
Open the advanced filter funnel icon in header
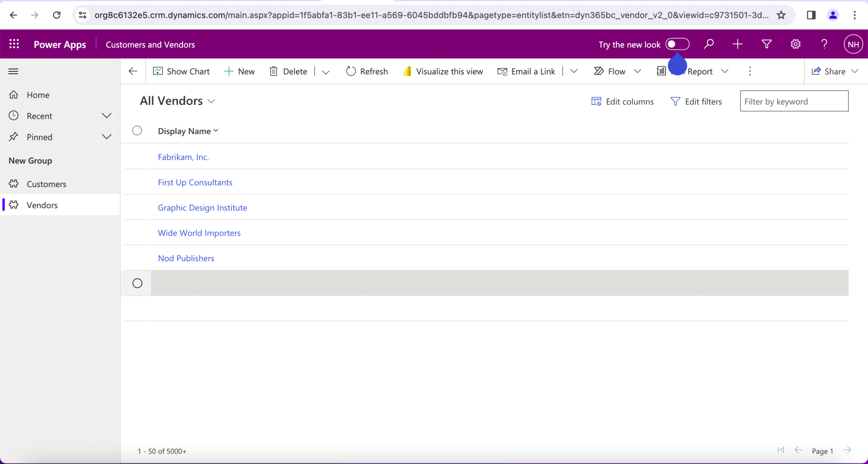766,44
